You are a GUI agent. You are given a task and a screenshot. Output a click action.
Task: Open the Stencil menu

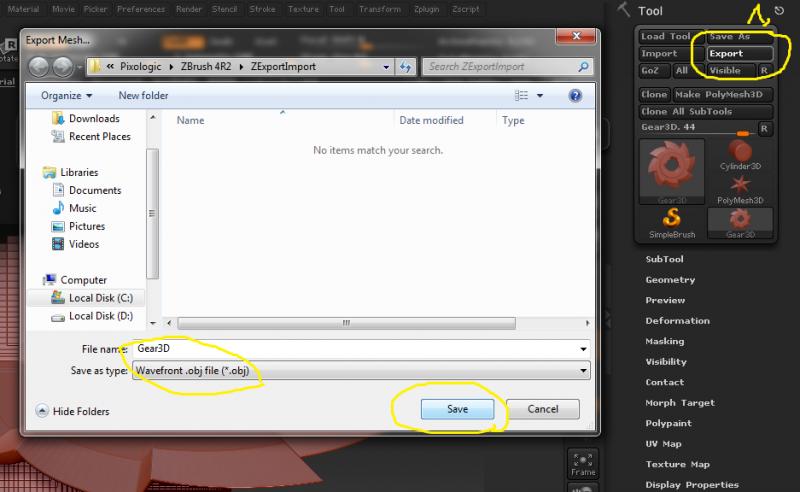(x=224, y=9)
